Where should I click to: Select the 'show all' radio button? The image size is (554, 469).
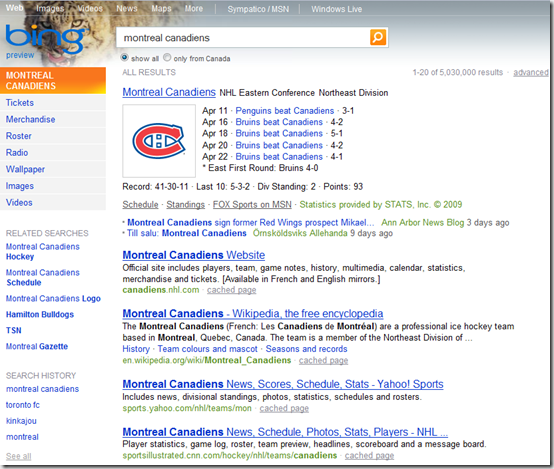[x=124, y=57]
